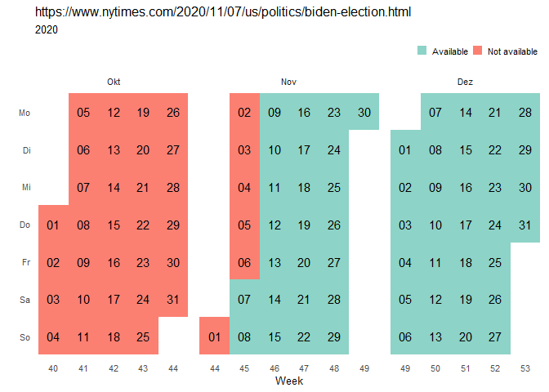The width and height of the screenshot is (549, 392).
Task: Click the 2020 year subtitle
Action: click(x=47, y=30)
